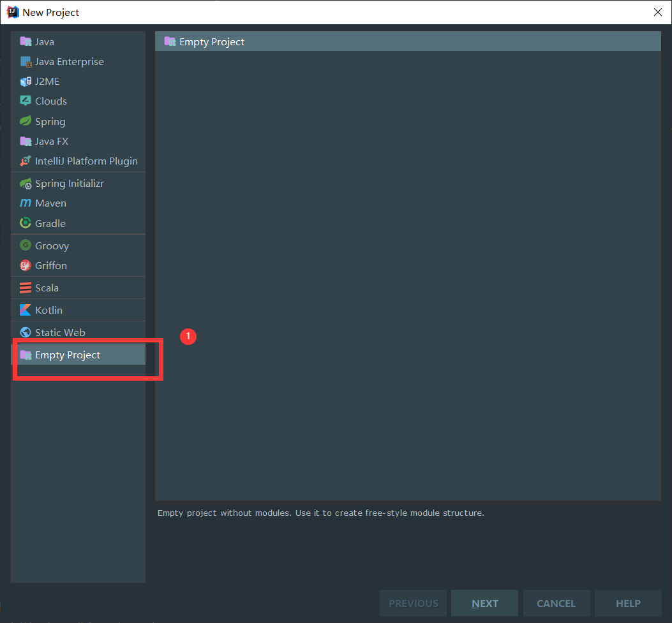Choose the Java FX label
Screen dimensions: 672x623
click(52, 142)
